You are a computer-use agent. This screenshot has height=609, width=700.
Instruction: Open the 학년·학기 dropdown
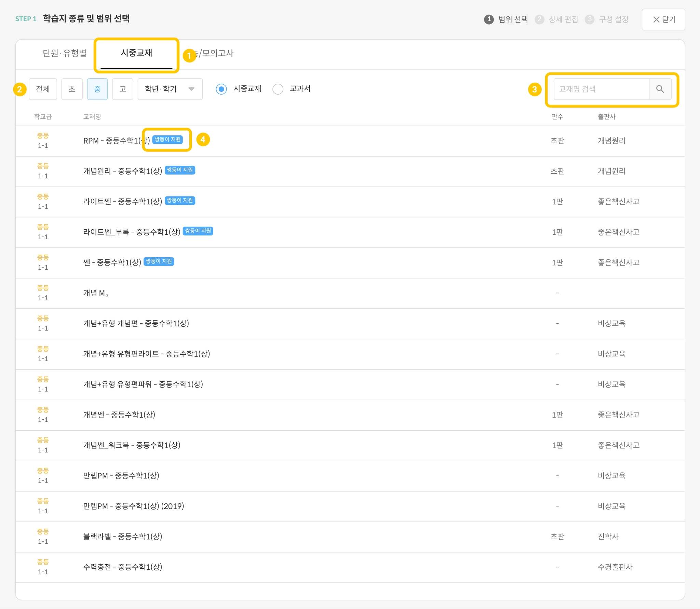pos(170,89)
